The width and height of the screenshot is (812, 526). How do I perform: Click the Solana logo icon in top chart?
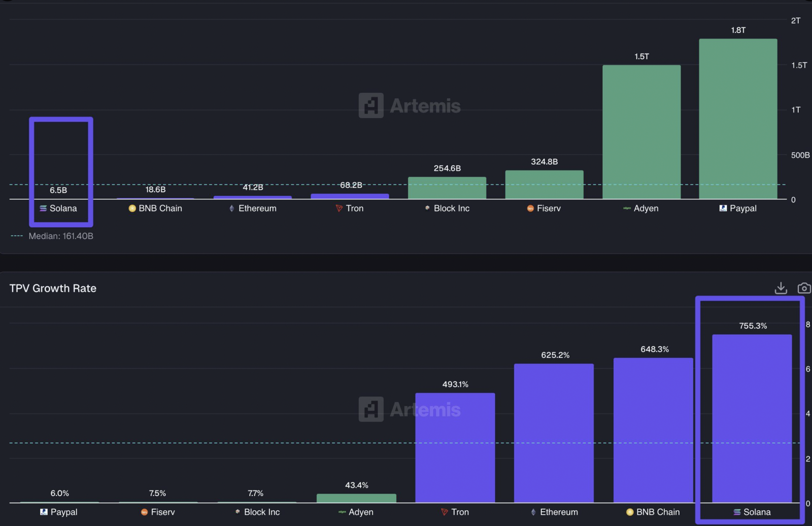[x=43, y=208]
